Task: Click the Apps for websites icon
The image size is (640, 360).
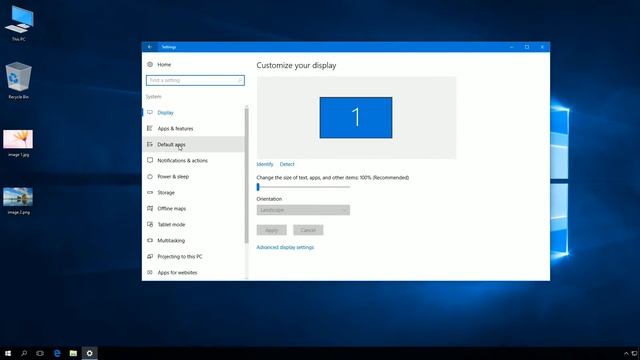Action: pos(150,272)
